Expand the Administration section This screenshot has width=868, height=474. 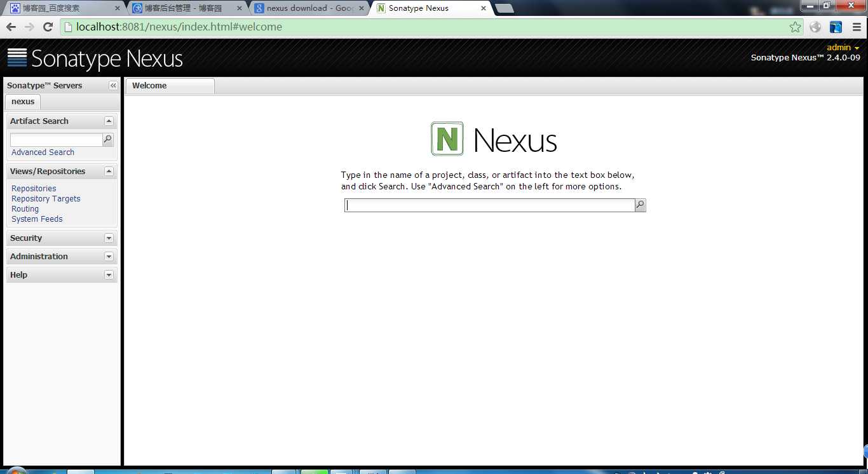pos(109,257)
